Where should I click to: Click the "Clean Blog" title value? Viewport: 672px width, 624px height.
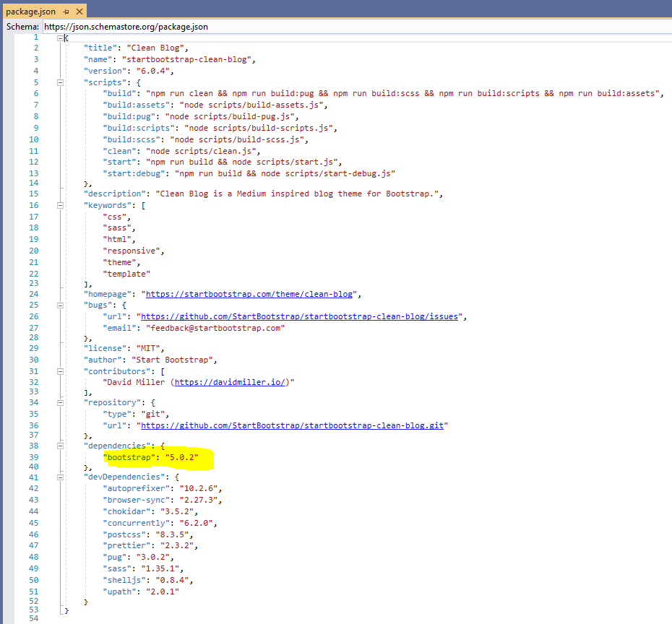[x=155, y=48]
